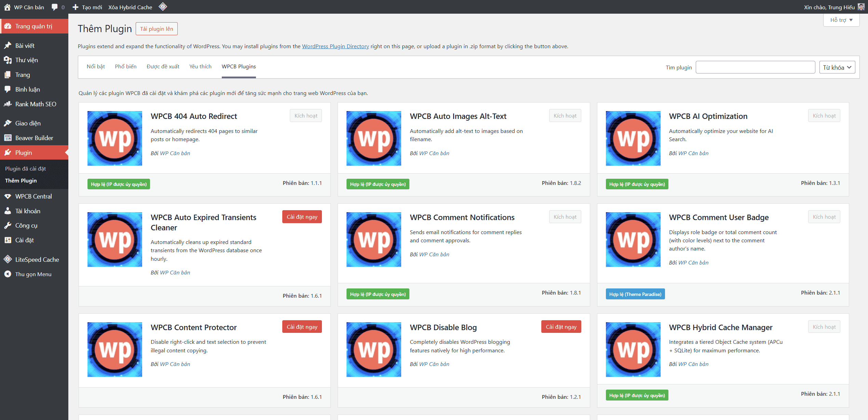Click the Thu gọn Menu collapse arrow icon
This screenshot has height=420, width=868.
[8, 274]
